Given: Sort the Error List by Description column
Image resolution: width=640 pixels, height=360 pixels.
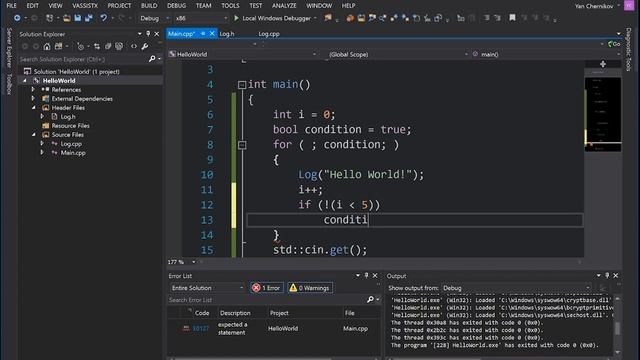Looking at the screenshot, I should coord(235,313).
